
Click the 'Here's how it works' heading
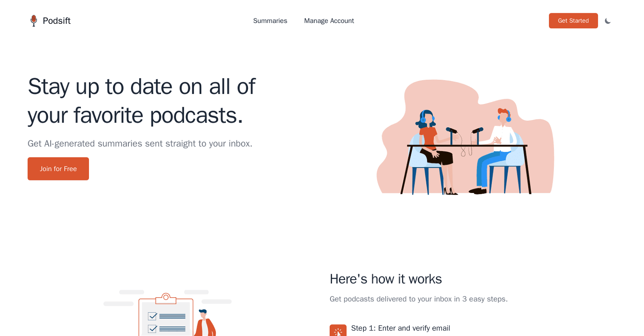tap(386, 279)
